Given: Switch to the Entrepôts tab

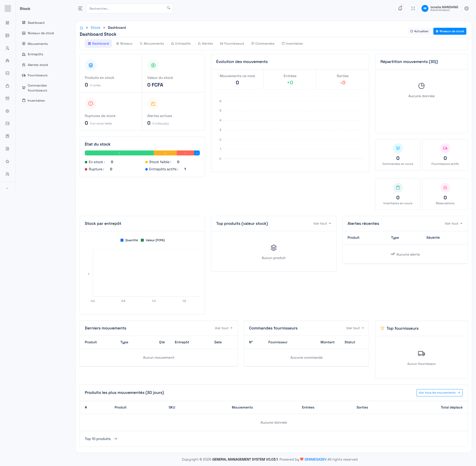Looking at the screenshot, I should [x=181, y=44].
